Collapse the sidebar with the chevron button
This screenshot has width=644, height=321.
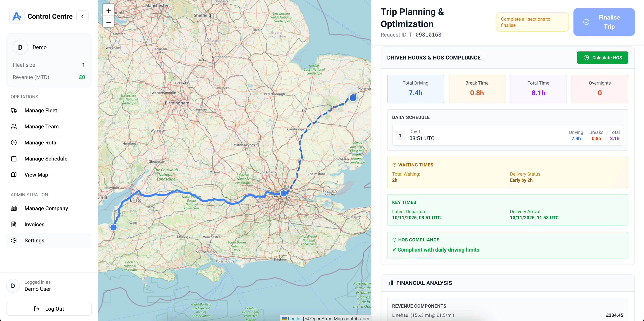pyautogui.click(x=82, y=16)
